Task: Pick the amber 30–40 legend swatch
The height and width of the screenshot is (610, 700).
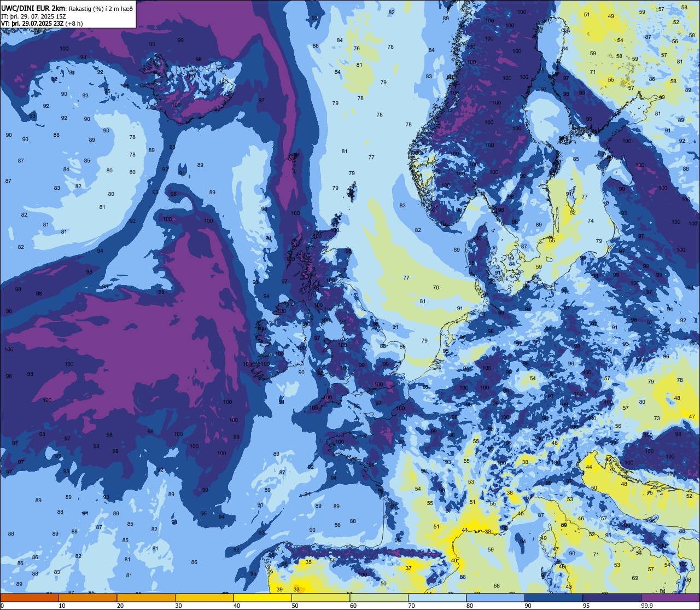Action: click(204, 597)
